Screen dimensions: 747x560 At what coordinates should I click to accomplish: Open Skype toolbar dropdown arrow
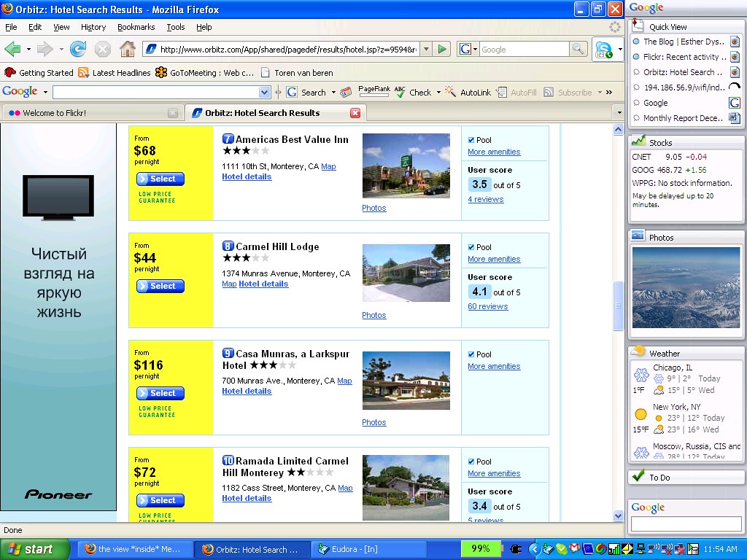point(620,49)
